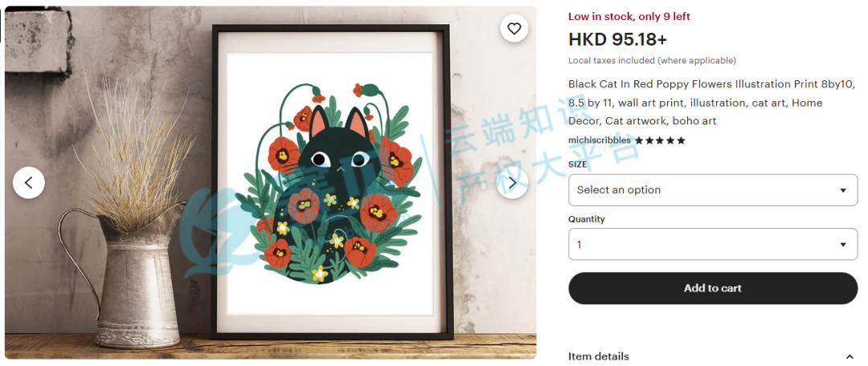
Task: Click the five-star shop rating
Action: (x=660, y=140)
